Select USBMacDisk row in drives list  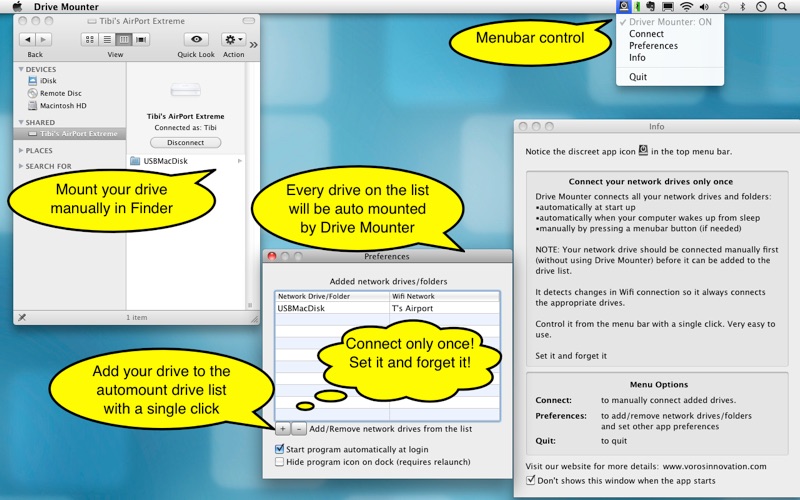tap(331, 308)
